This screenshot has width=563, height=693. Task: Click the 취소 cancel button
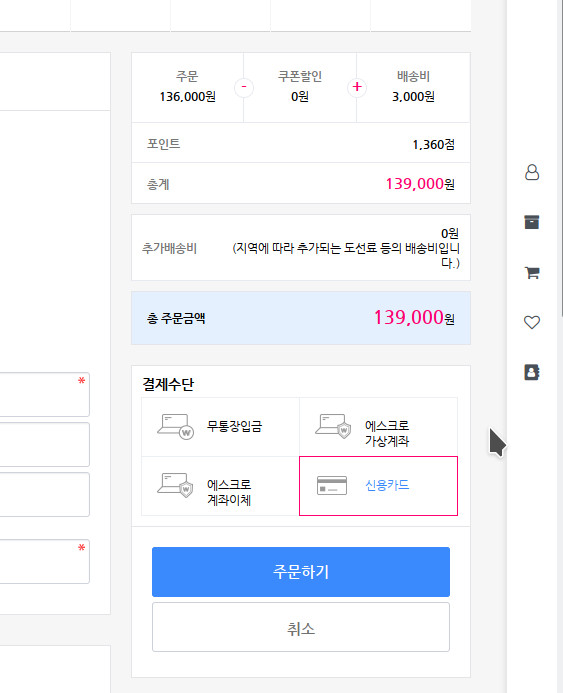point(301,627)
